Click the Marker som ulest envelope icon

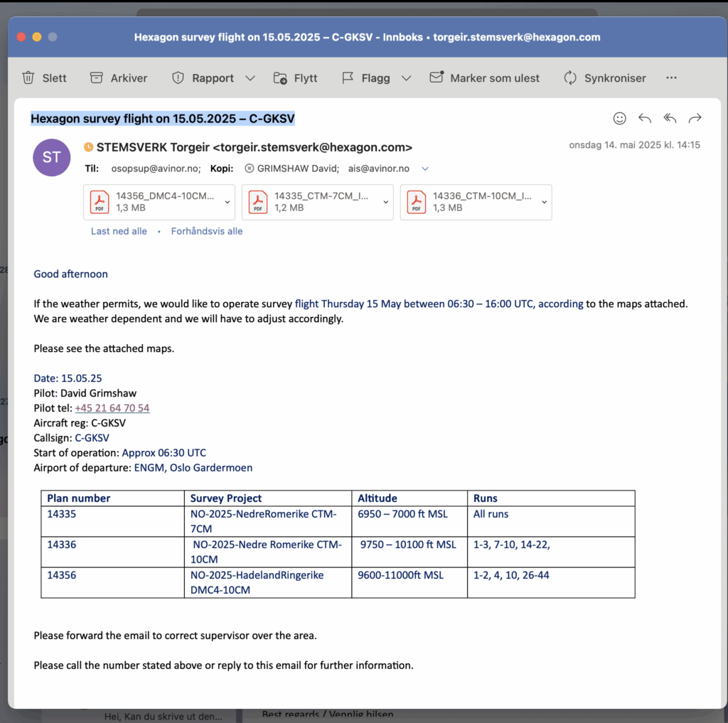click(437, 77)
